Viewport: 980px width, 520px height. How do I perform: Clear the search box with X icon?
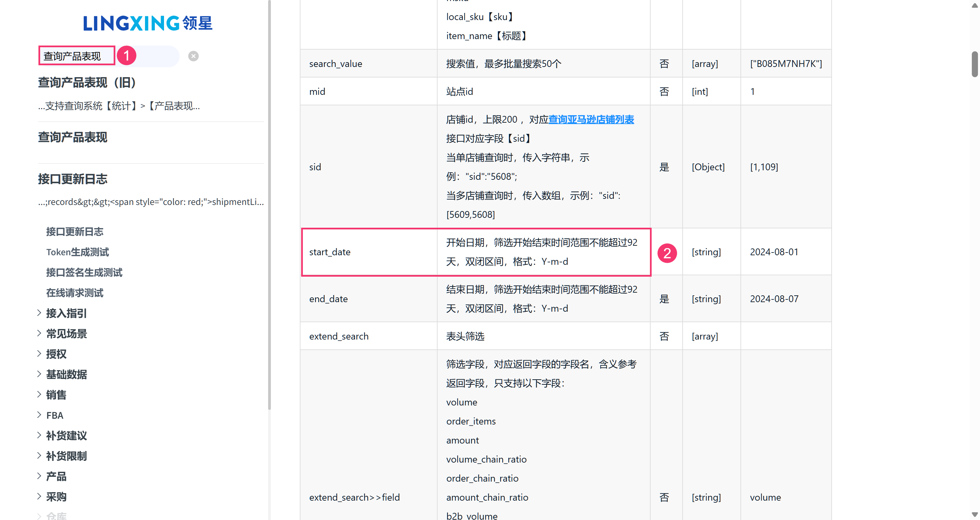(x=193, y=56)
